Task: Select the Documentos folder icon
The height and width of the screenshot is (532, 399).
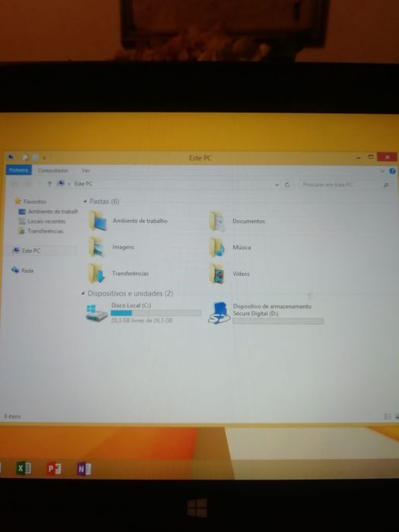Action: pyautogui.click(x=217, y=221)
